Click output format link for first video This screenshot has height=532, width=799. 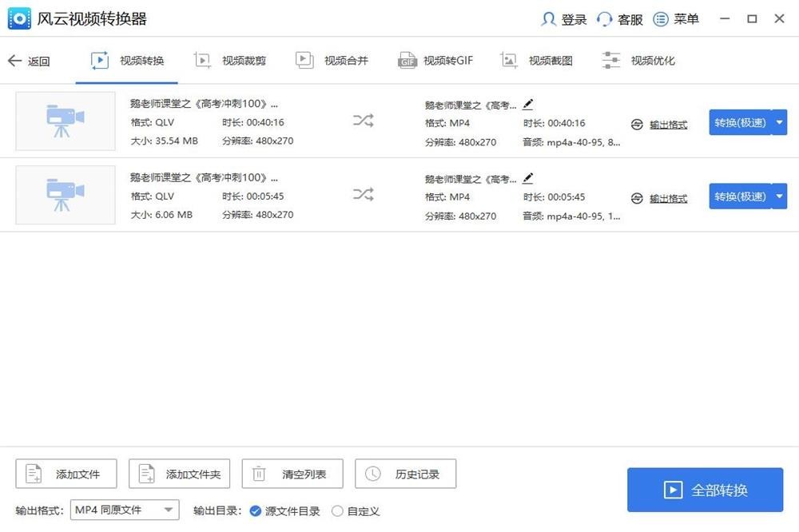[x=668, y=125]
